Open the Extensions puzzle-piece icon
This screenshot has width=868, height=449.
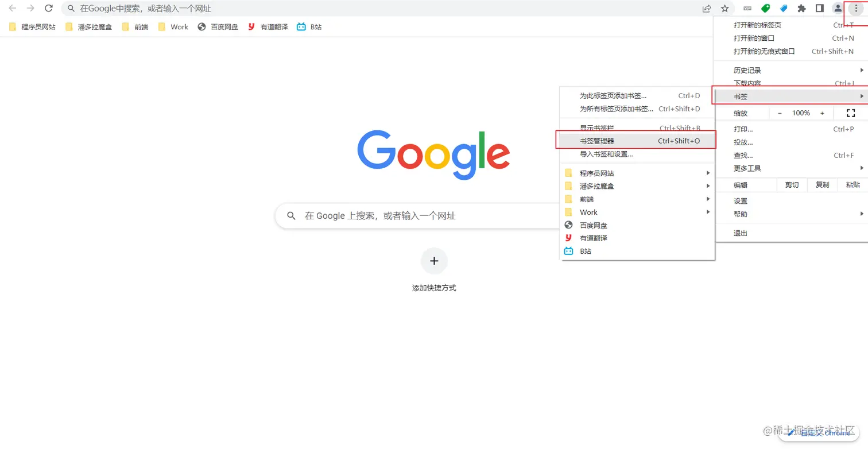pyautogui.click(x=802, y=9)
